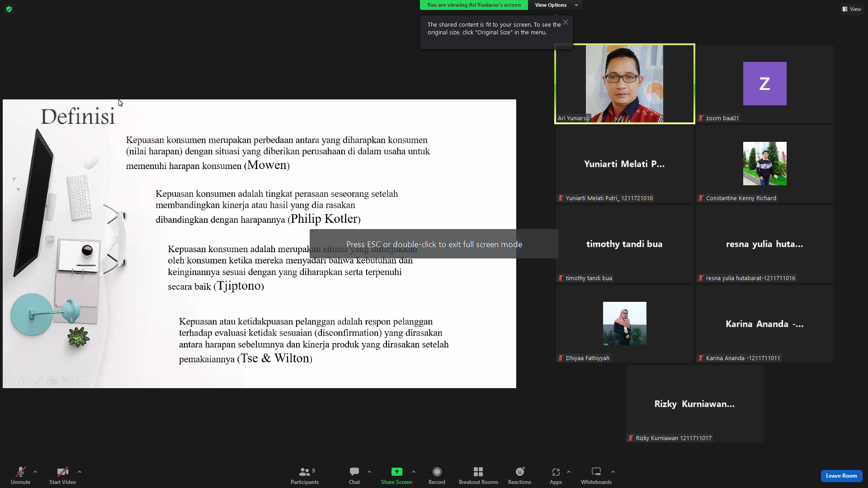Start recording the meeting
Viewport: 868px width, 488px height.
coord(437,475)
